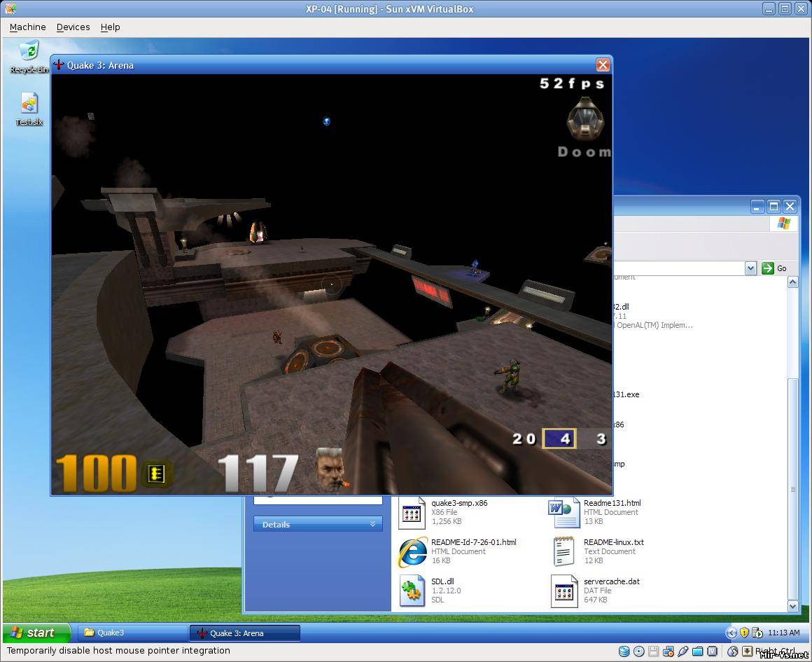
Task: Open the Help menu in VirtualBox
Action: tap(111, 27)
